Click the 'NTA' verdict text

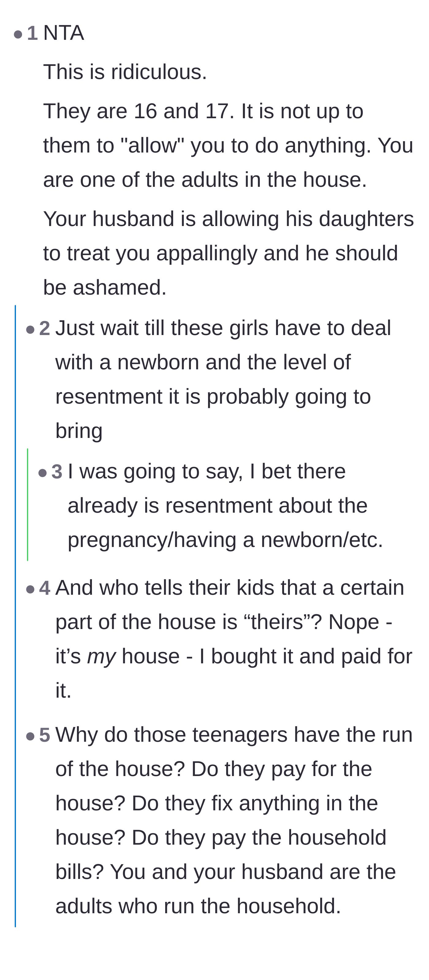pos(63,33)
